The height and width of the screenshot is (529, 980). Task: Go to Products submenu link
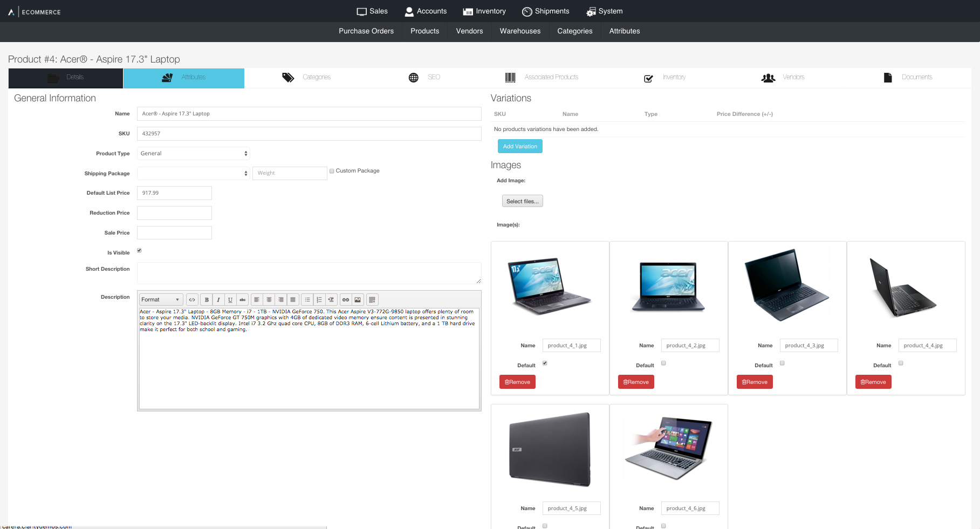pyautogui.click(x=425, y=31)
